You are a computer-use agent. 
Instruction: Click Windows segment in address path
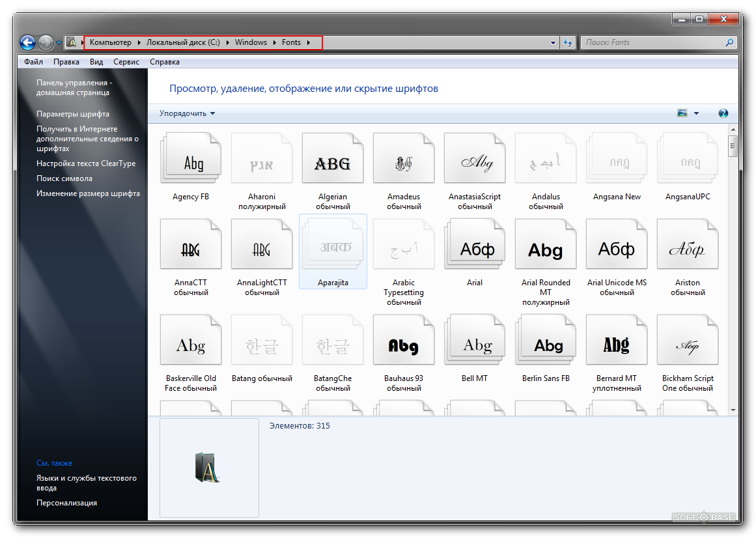coord(251,42)
